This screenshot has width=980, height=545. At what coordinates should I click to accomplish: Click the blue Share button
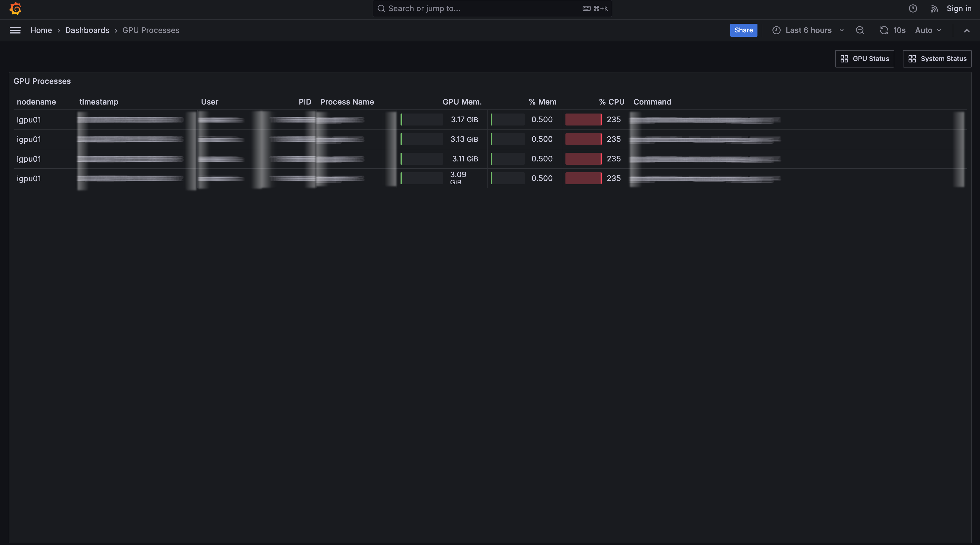coord(743,30)
